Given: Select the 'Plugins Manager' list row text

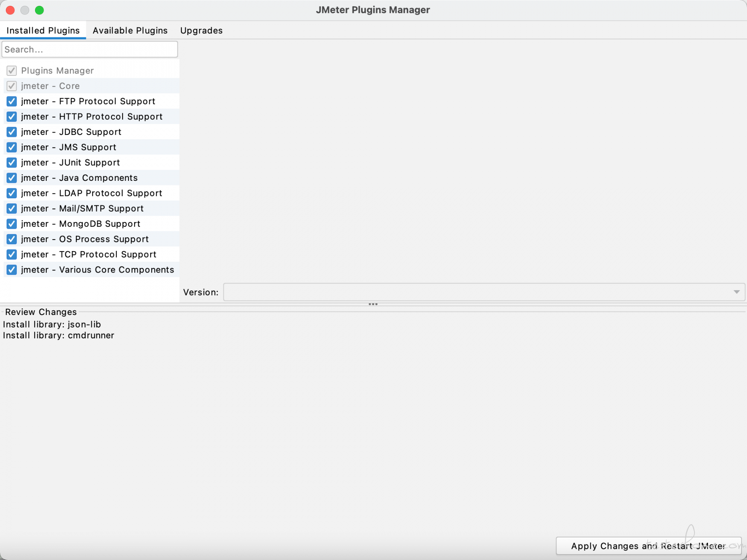Looking at the screenshot, I should tap(57, 71).
